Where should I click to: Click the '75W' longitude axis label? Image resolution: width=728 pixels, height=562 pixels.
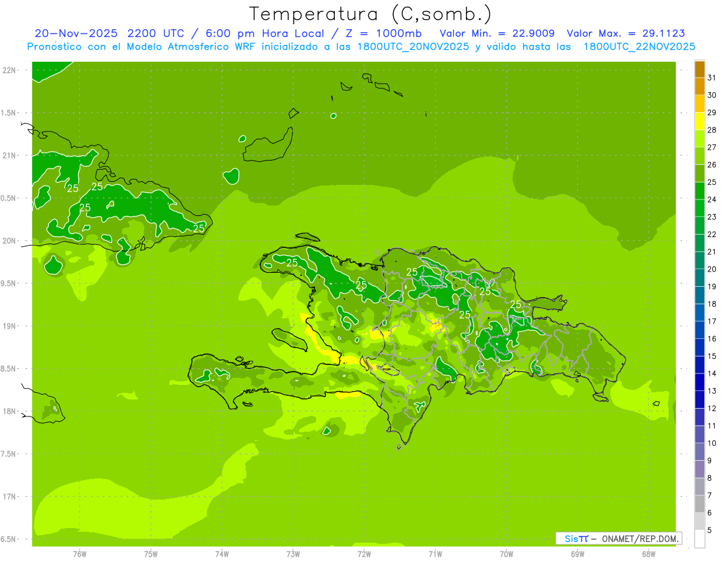(151, 554)
